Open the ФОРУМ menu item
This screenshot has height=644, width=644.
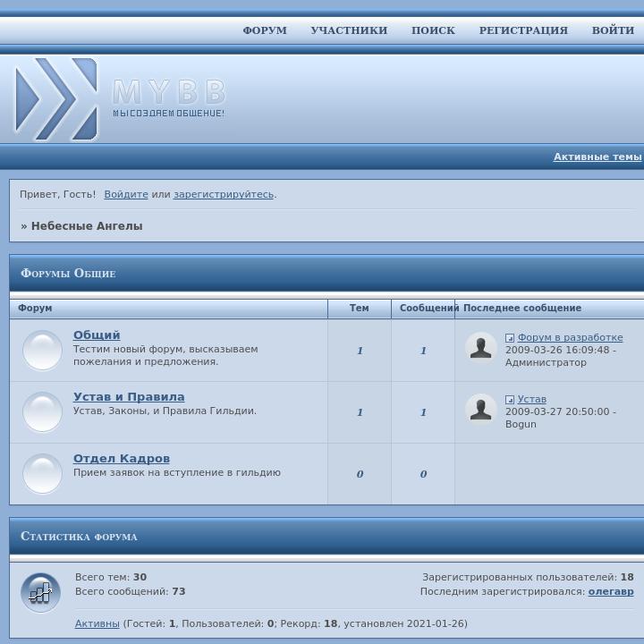[265, 30]
